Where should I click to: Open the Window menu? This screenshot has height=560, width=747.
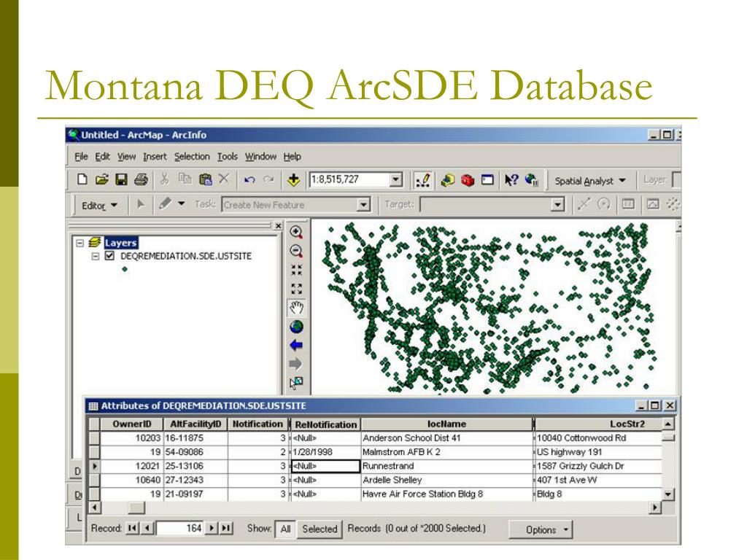click(x=260, y=157)
